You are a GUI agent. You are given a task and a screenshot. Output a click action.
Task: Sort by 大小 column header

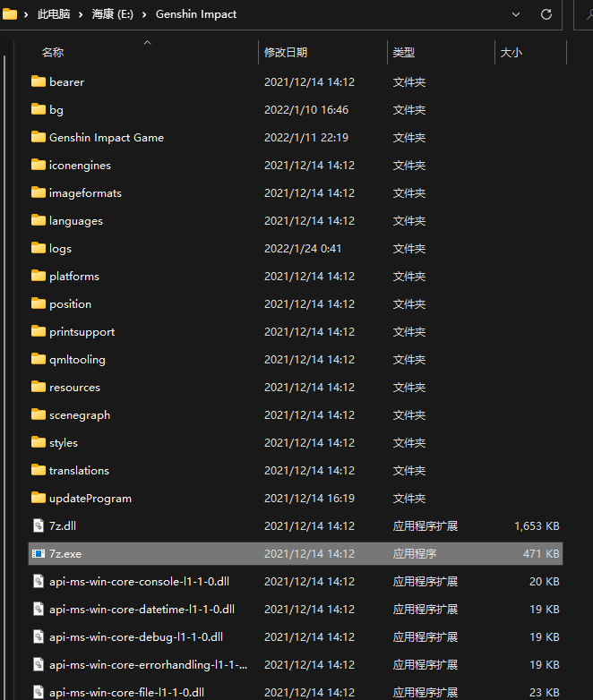511,53
